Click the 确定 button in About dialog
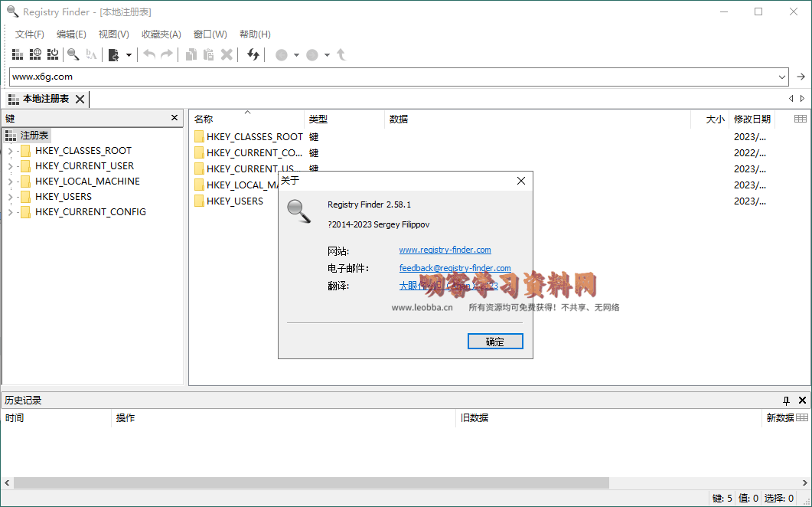This screenshot has width=812, height=507. coord(495,342)
